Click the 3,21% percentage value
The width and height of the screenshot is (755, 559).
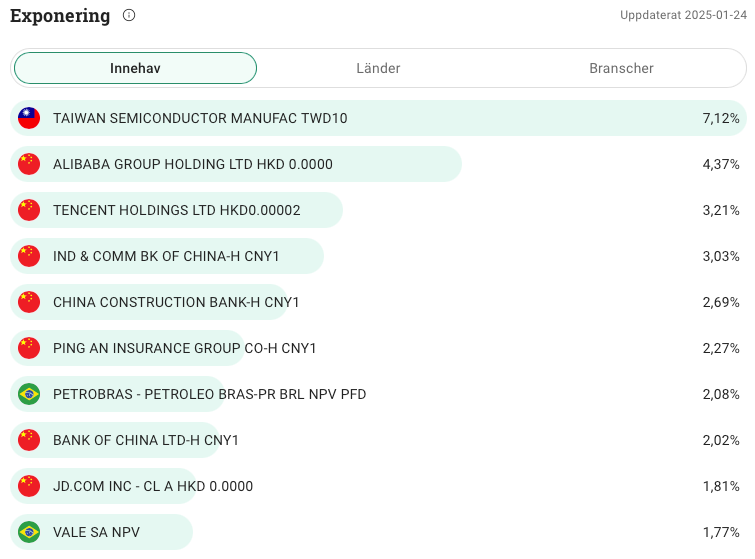(x=721, y=210)
